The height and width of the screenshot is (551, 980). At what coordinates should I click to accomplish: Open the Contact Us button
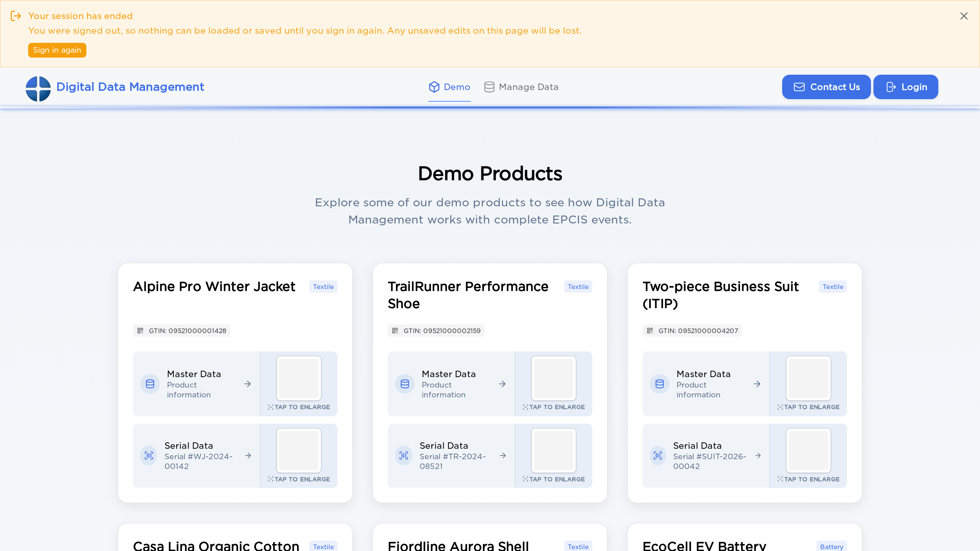click(826, 87)
